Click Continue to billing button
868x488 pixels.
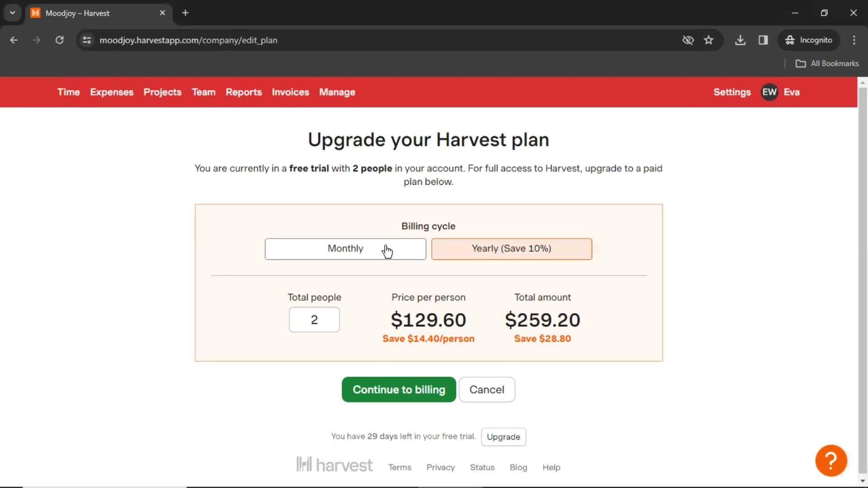[x=399, y=389]
